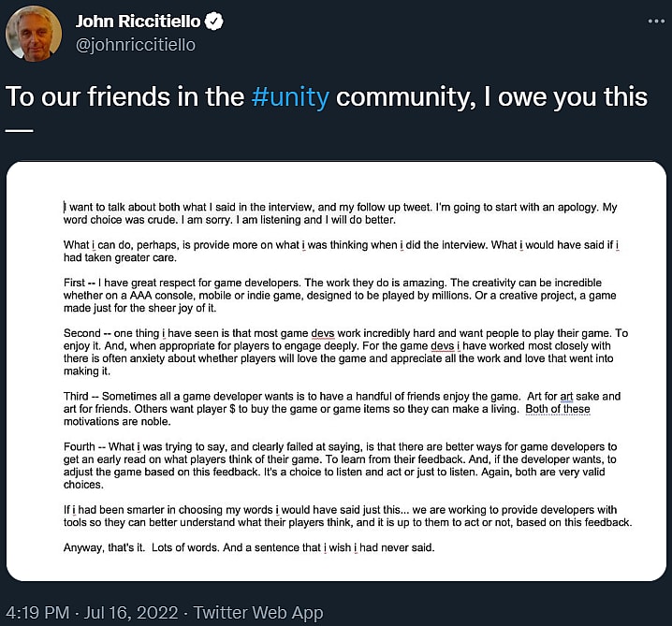Click the Twitter Web App source label
Viewport: 672px width, 626px height.
click(258, 613)
